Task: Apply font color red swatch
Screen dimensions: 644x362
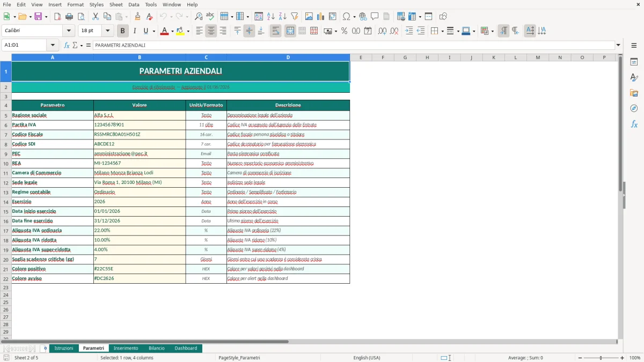Action: 164,31
